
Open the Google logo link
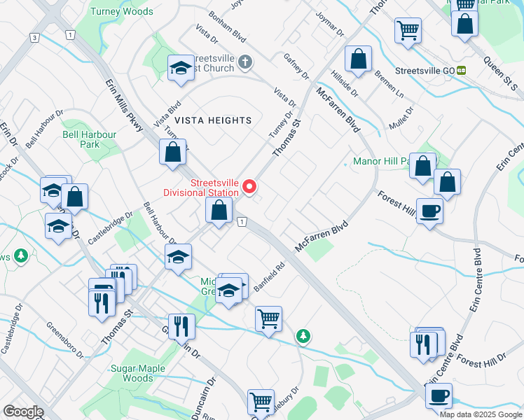23,412
